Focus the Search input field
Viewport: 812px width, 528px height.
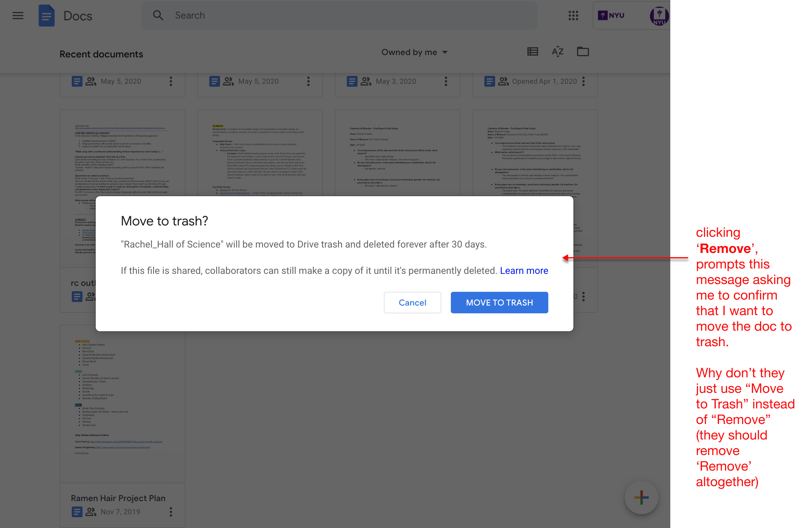click(x=339, y=15)
